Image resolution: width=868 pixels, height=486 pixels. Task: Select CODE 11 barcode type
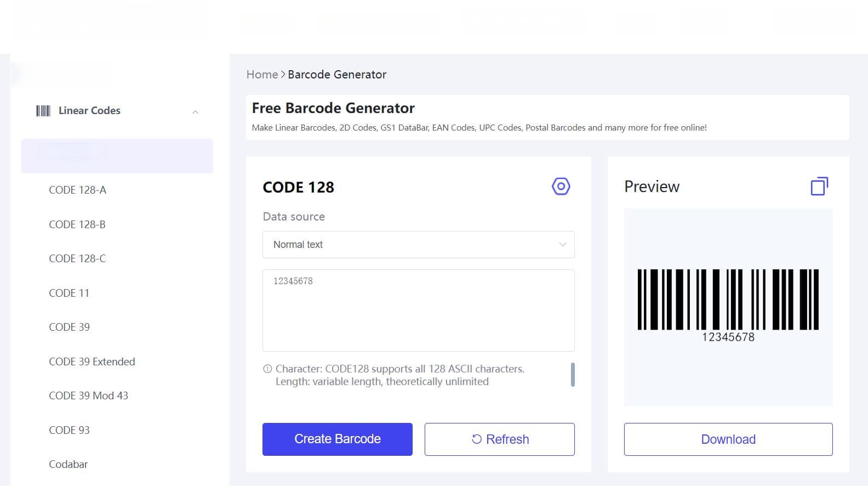[69, 293]
